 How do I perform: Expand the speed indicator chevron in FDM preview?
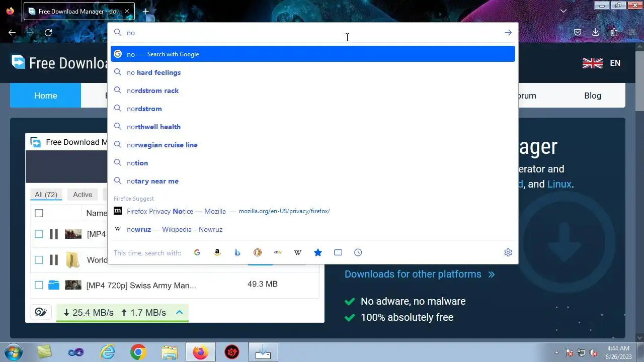pyautogui.click(x=179, y=312)
